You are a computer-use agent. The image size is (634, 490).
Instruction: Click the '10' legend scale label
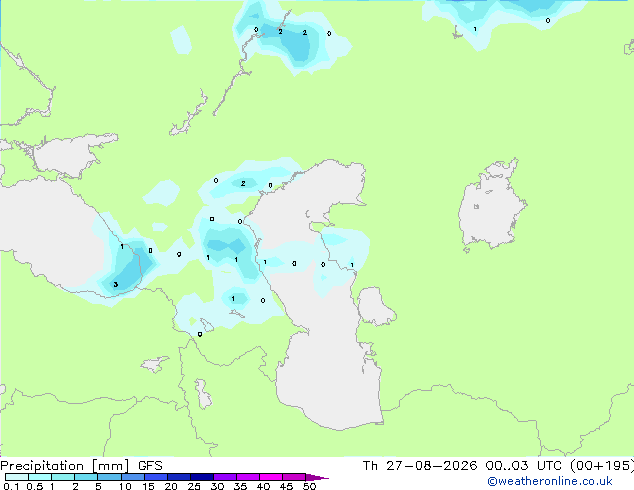click(x=125, y=486)
